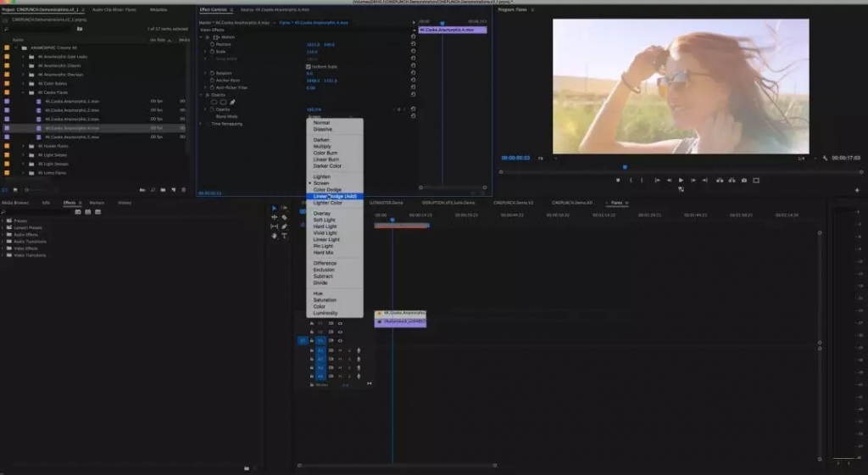The width and height of the screenshot is (868, 475).
Task: Click the Play button in Program monitor
Action: 681,181
